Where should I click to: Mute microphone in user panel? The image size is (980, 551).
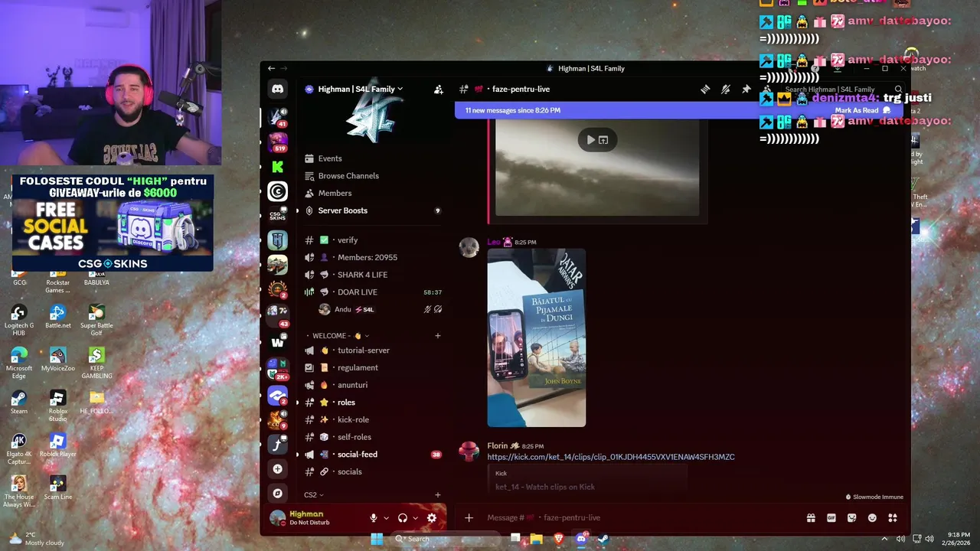pos(374,518)
